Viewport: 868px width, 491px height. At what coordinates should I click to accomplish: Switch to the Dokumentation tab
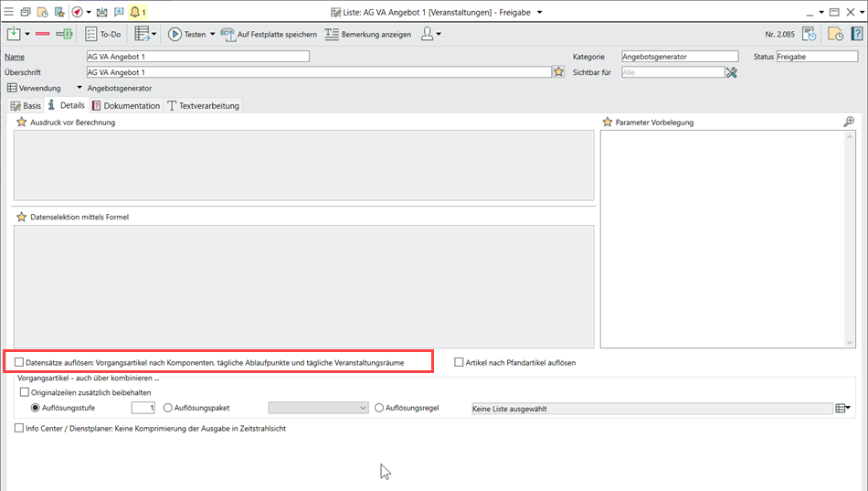pyautogui.click(x=126, y=106)
